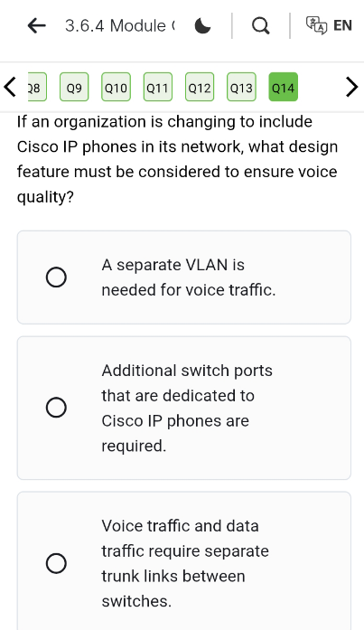The image size is (364, 630).
Task: Select radio for additional switch ports answer
Action: pyautogui.click(x=56, y=408)
